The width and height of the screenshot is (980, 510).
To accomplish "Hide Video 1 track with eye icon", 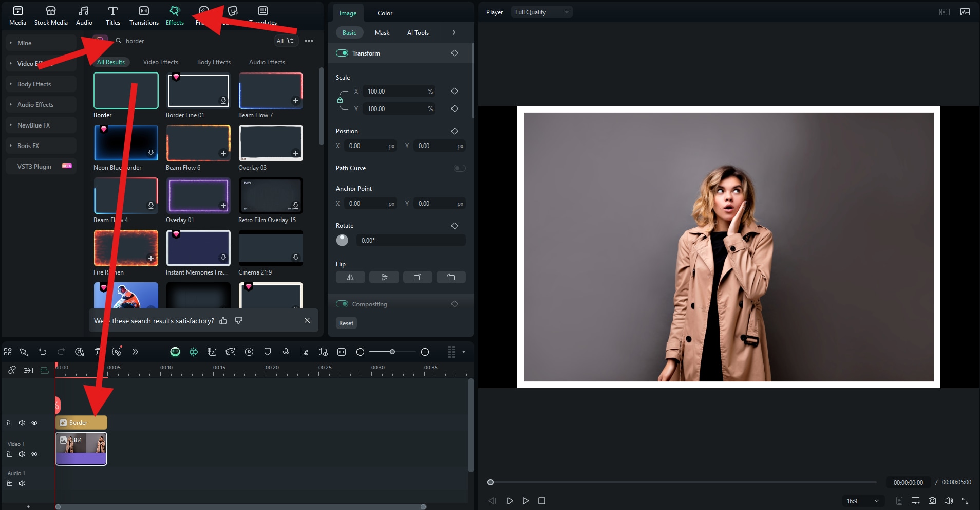I will [x=34, y=454].
